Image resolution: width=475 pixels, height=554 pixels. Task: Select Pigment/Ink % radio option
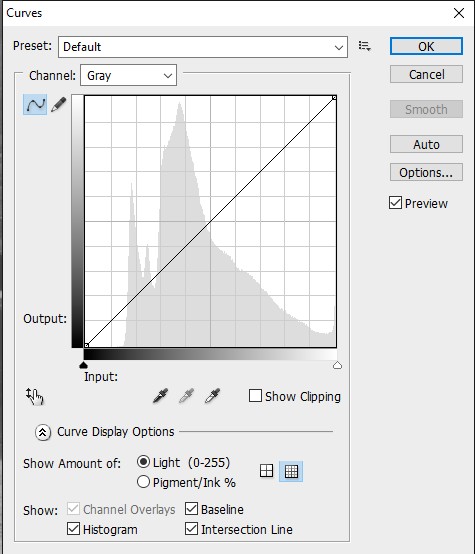(143, 482)
